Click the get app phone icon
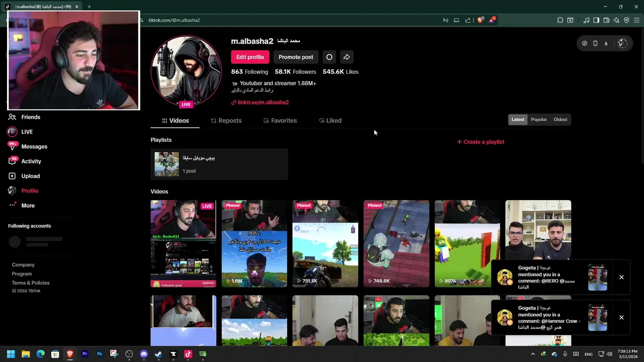This screenshot has height=362, width=644. tap(595, 43)
